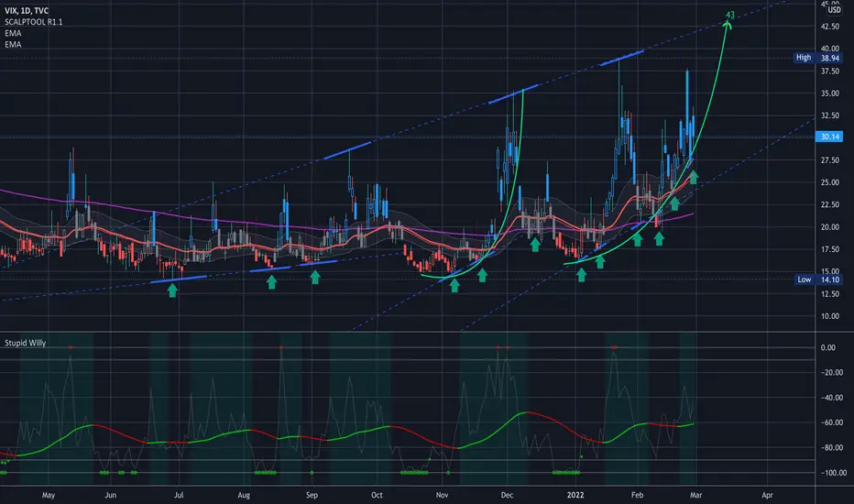854x504 pixels.
Task: Click the 25.00 price axis value
Action: [x=829, y=182]
